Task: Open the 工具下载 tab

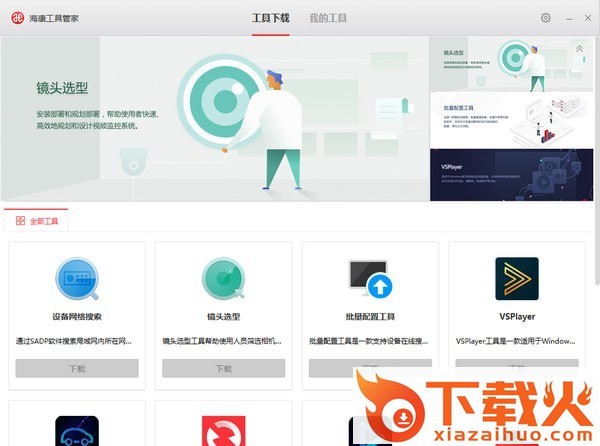Action: click(x=271, y=18)
